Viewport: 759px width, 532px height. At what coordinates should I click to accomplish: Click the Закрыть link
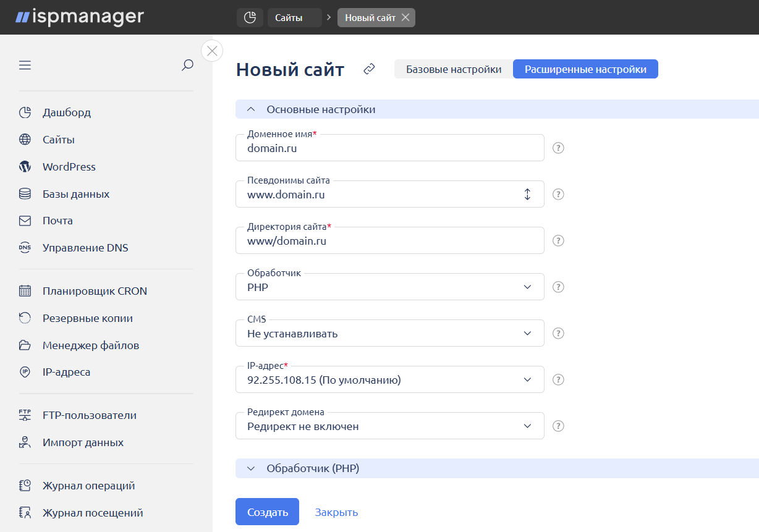click(336, 512)
